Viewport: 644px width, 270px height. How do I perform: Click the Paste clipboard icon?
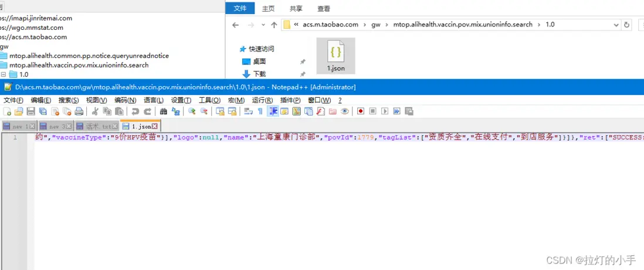pyautogui.click(x=119, y=111)
